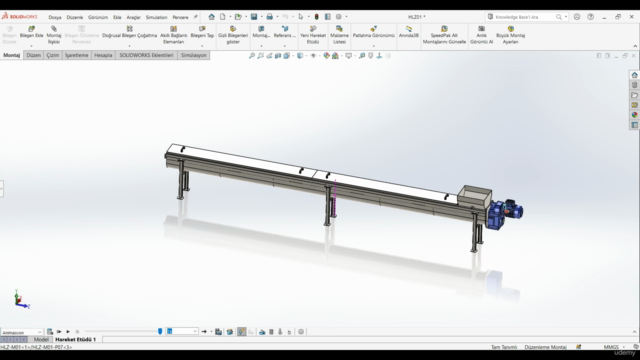Click Zoom to Fit magnifier icon
This screenshot has width=640, height=360.
tap(252, 56)
